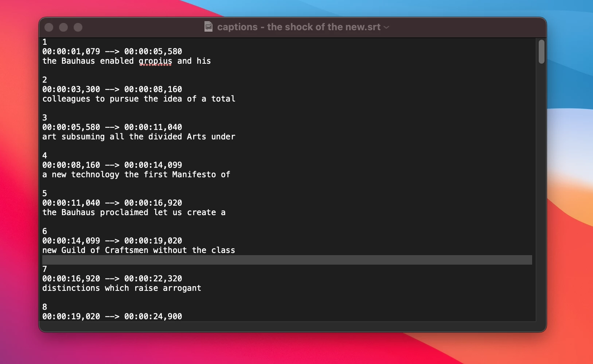Image resolution: width=593 pixels, height=364 pixels.
Task: Click the line 'distinctions which raise arrogant'
Action: pyautogui.click(x=122, y=288)
